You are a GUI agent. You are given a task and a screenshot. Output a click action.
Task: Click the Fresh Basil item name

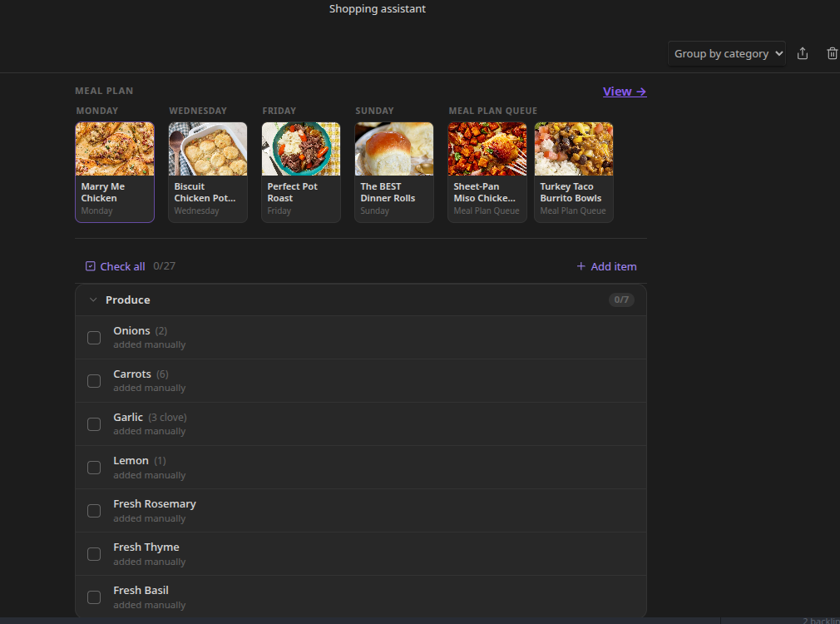pos(141,590)
